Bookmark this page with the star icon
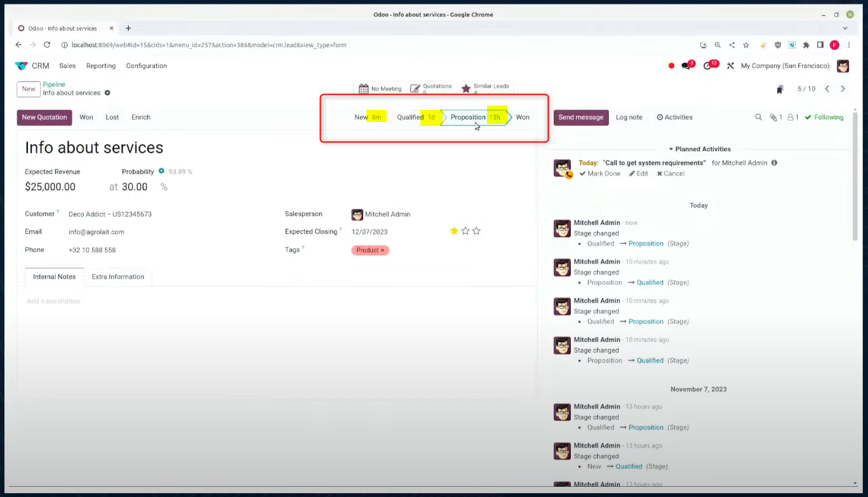Screen dimensions: 868x497 click(x=746, y=45)
